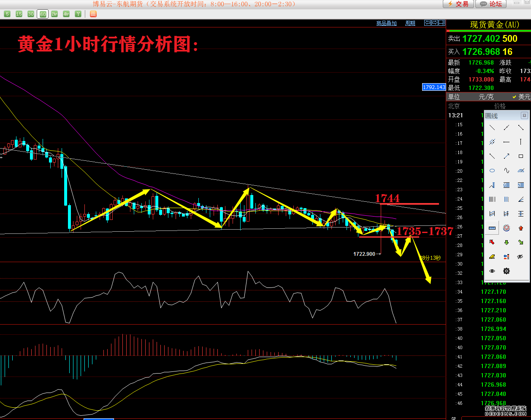Switch chart to the 2hr timeframe
Viewport: 531px width, 420px height.
pyautogui.click(x=54, y=14)
